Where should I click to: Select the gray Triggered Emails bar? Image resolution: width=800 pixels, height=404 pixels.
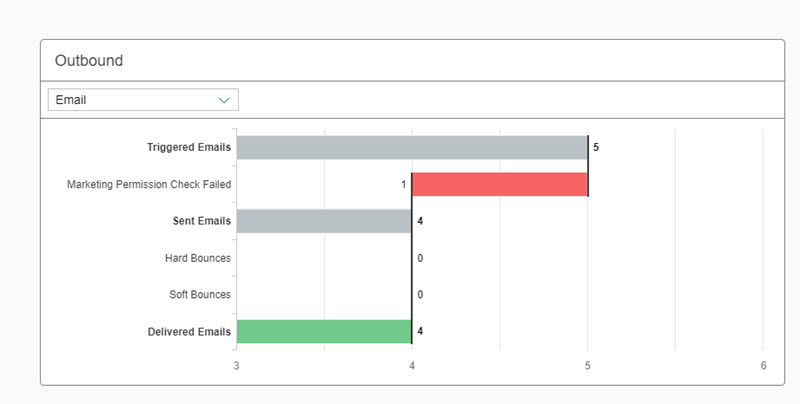[x=412, y=147]
